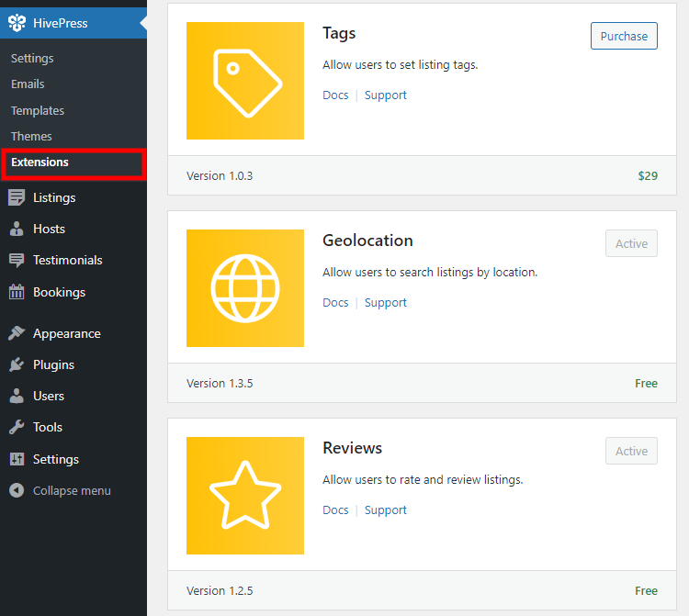Open Support link for Tags extension
689x616 pixels.
tap(385, 95)
